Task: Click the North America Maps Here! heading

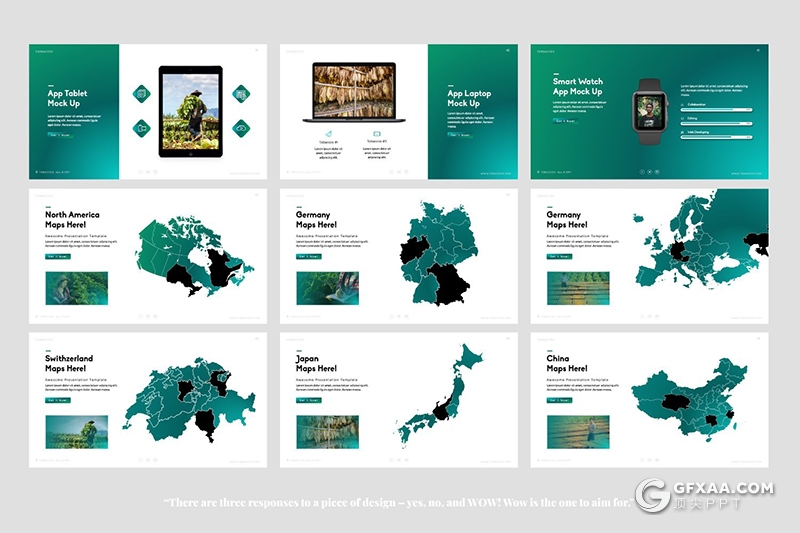Action: [72, 220]
